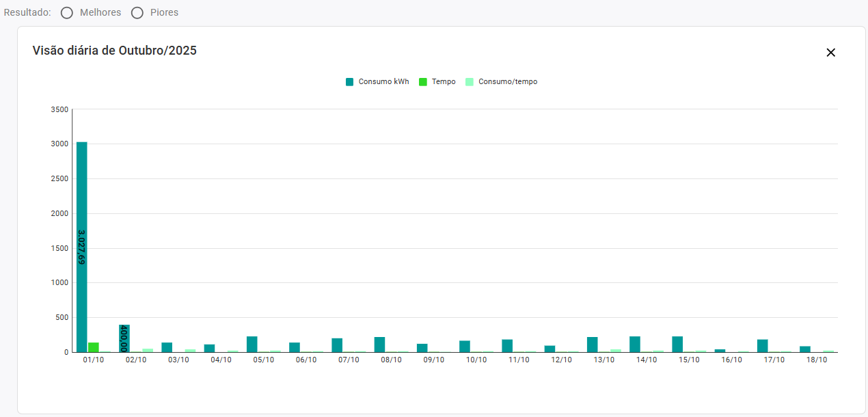Click the Consumo kWh bar for 09/10
This screenshot has height=417, width=868.
[x=422, y=348]
